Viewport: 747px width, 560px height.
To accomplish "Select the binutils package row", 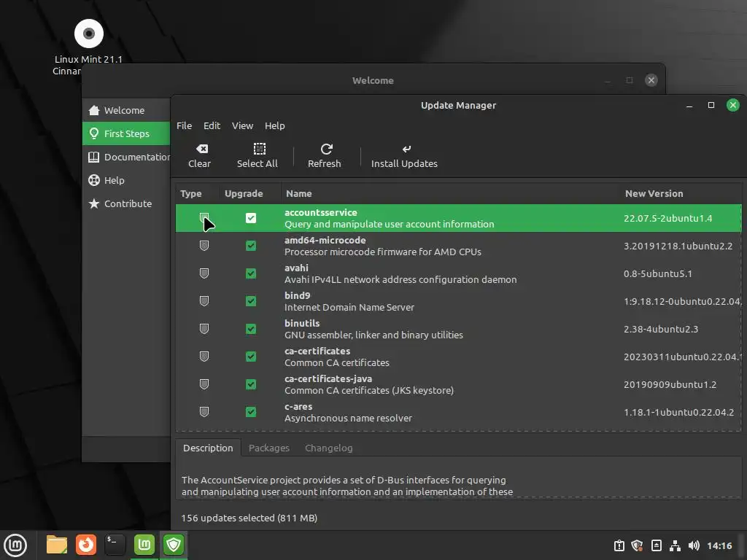I will tap(459, 329).
